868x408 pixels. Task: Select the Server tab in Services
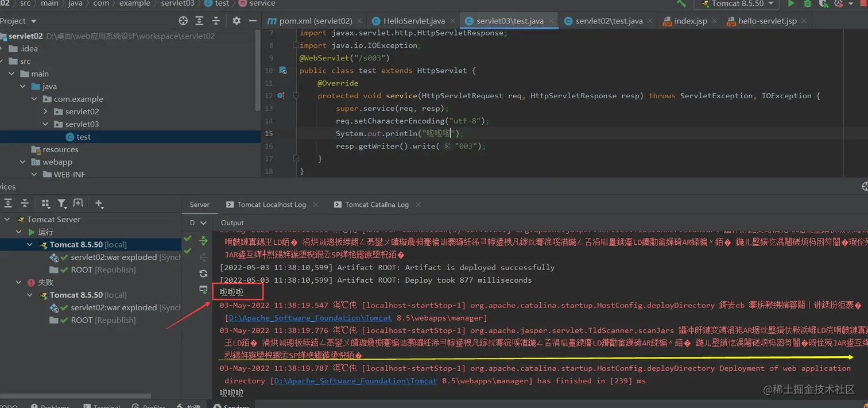199,205
